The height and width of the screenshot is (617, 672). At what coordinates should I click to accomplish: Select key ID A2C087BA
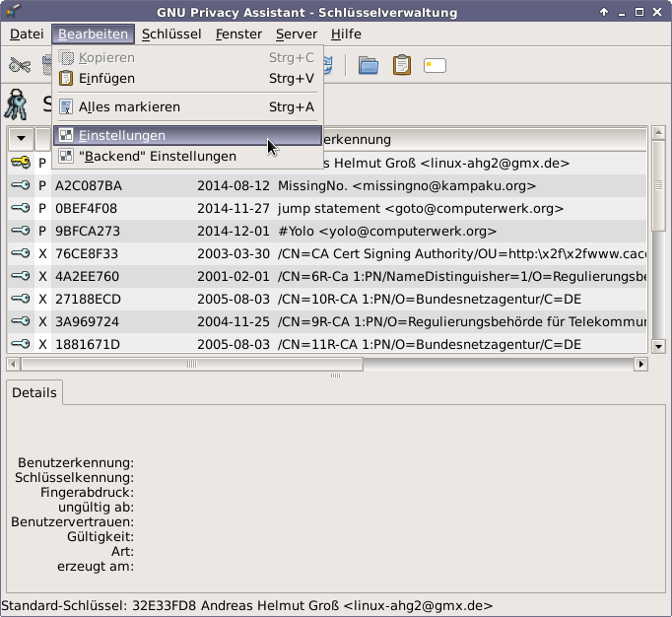pyautogui.click(x=89, y=185)
